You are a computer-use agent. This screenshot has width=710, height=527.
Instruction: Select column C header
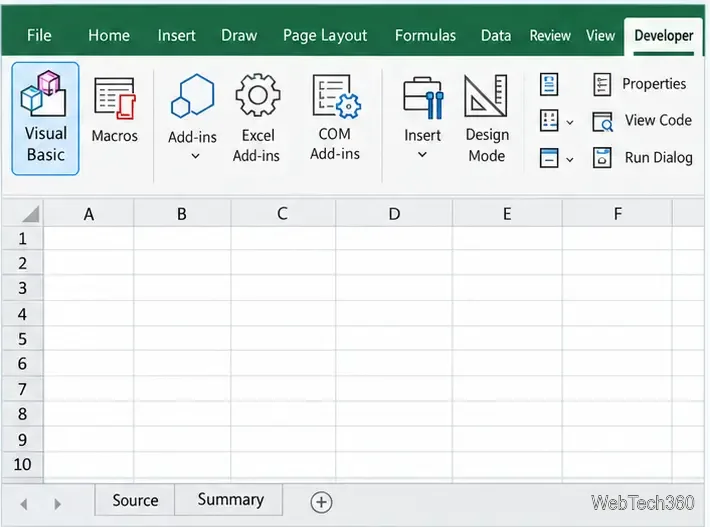point(283,214)
